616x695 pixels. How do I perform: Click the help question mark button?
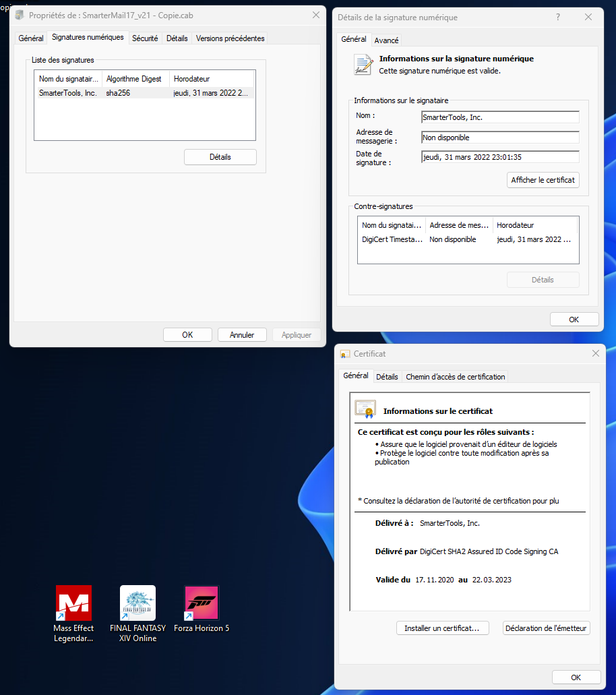[x=557, y=18]
